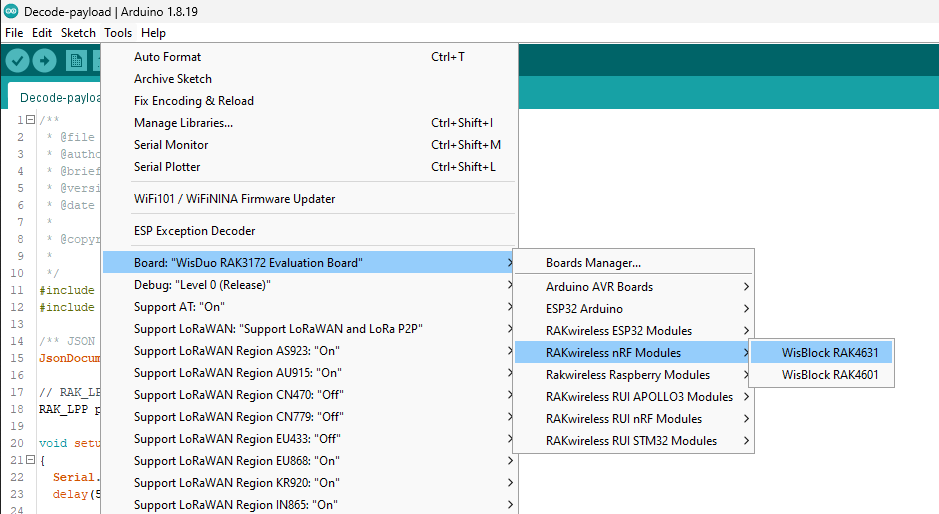The width and height of the screenshot is (939, 514).
Task: Open the Sketch menu in menu bar
Action: tap(78, 33)
